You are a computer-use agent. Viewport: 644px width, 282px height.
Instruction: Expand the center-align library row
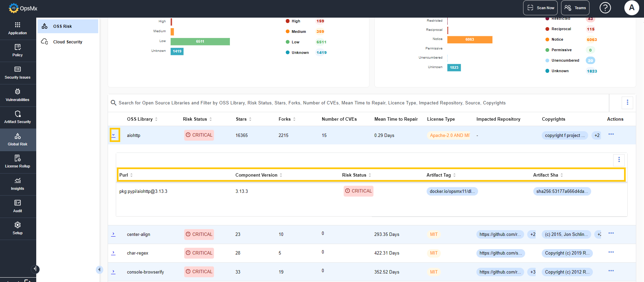[113, 234]
